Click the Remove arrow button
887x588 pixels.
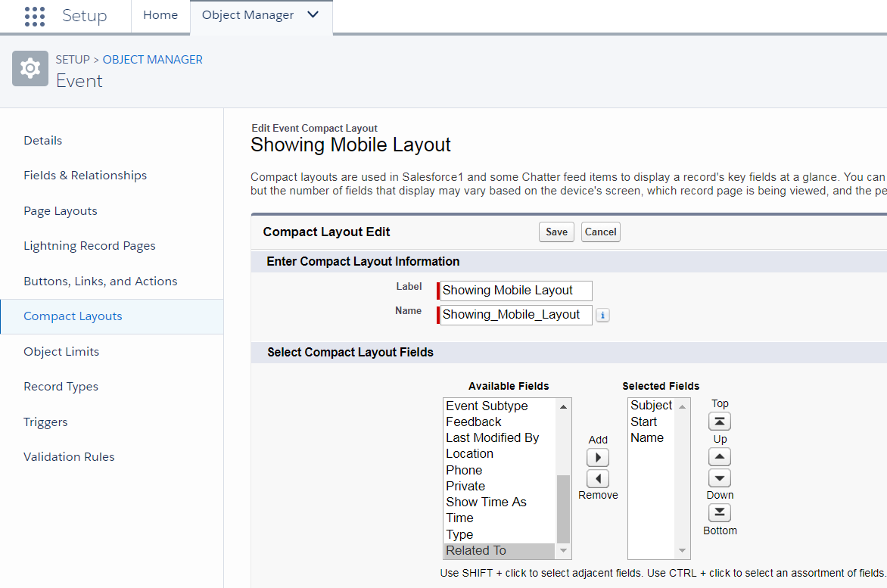pyautogui.click(x=598, y=478)
